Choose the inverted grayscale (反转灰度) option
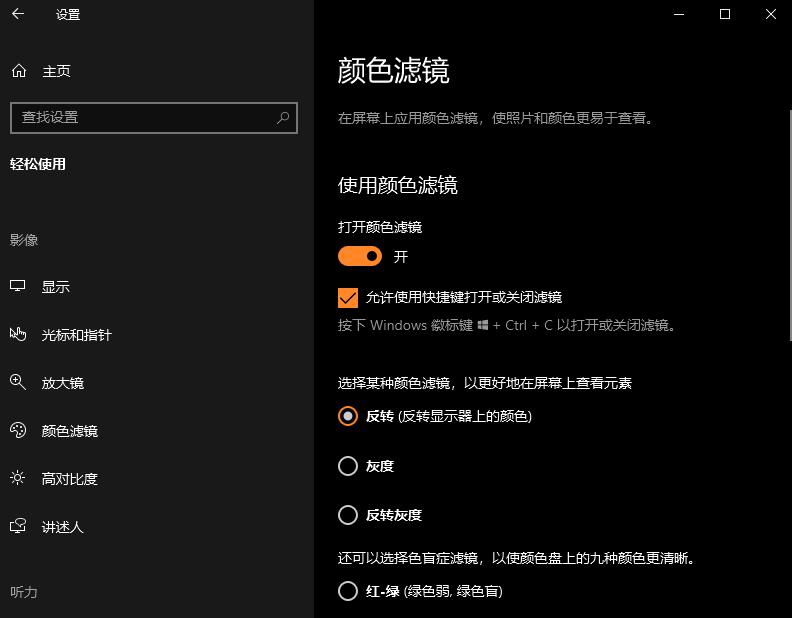 [x=348, y=515]
